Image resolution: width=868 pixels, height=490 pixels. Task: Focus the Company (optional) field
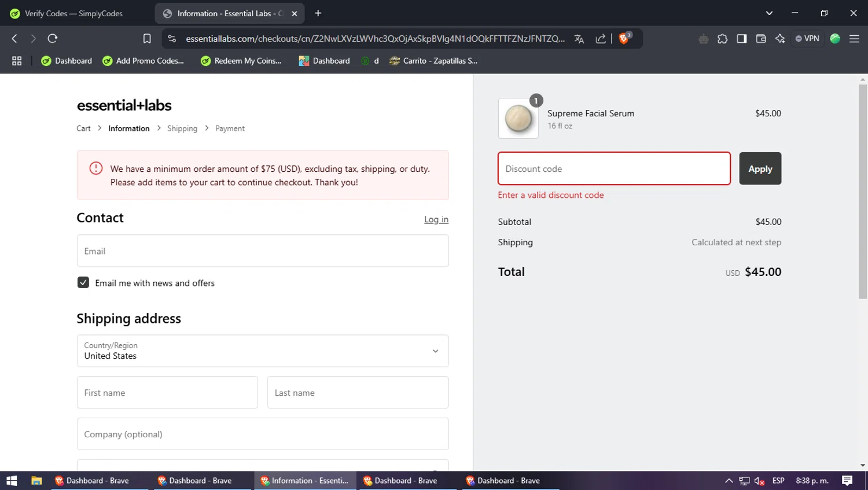263,434
